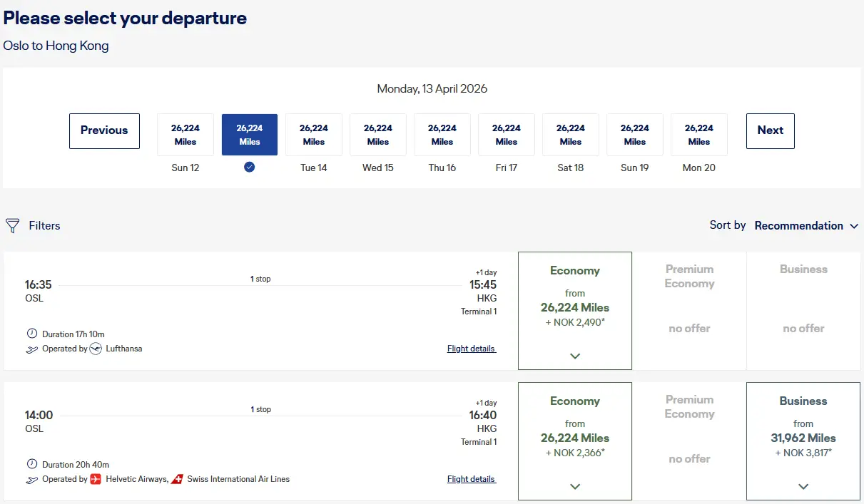This screenshot has width=864, height=504.
Task: Expand Economy fare for the 14:00 flight
Action: tap(575, 486)
